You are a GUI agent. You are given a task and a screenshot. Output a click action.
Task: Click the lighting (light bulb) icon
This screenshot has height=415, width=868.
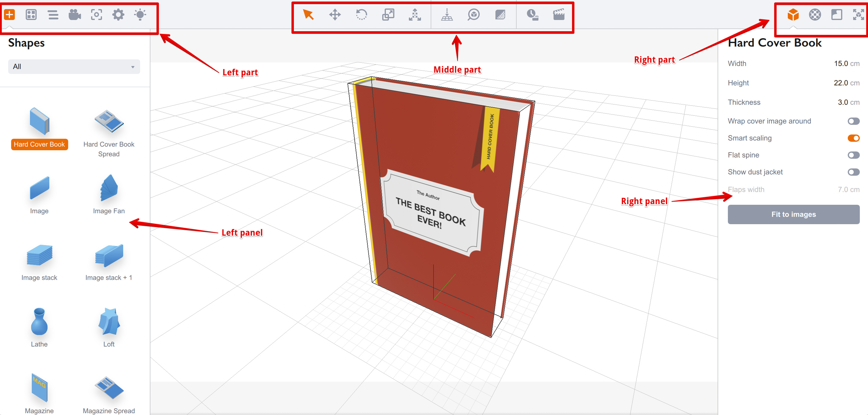(x=140, y=15)
